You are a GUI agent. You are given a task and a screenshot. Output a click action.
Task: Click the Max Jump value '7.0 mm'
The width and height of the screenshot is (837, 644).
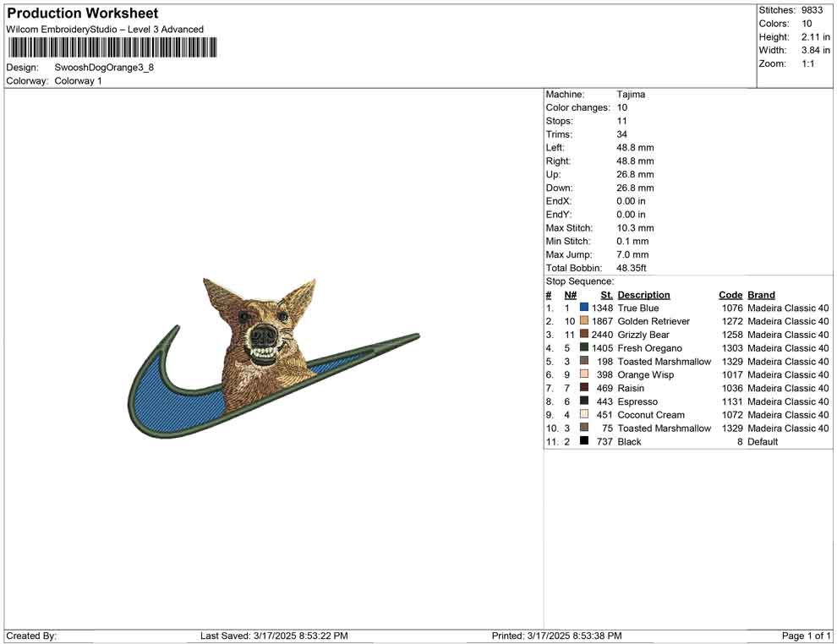pos(632,254)
